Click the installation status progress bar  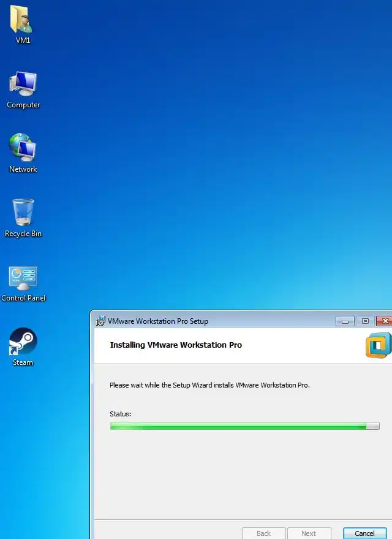click(x=245, y=426)
